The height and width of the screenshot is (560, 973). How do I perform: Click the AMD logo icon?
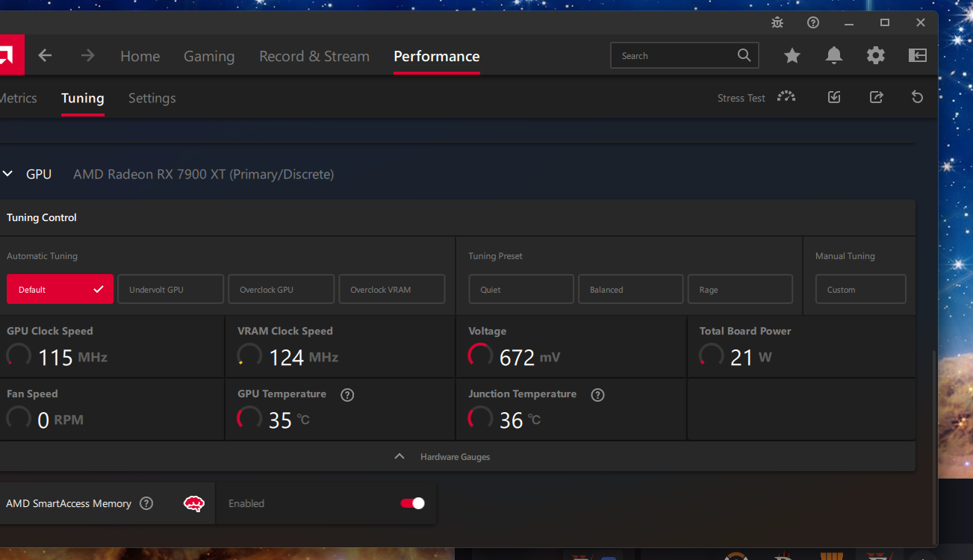[12, 55]
